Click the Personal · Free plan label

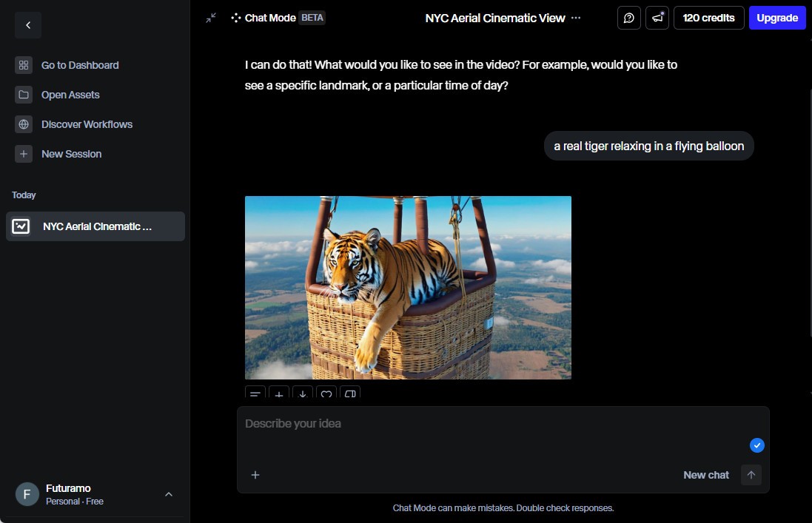pyautogui.click(x=75, y=502)
